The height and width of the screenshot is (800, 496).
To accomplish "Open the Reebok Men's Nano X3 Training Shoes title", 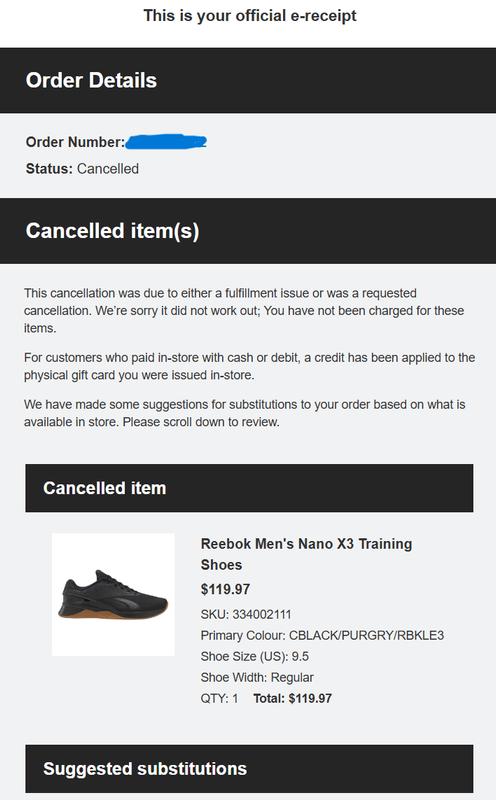I will pos(306,554).
